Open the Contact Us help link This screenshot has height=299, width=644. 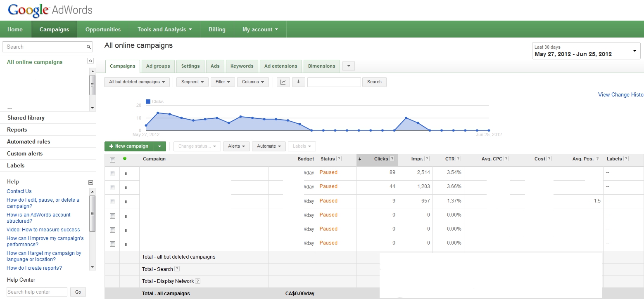19,191
